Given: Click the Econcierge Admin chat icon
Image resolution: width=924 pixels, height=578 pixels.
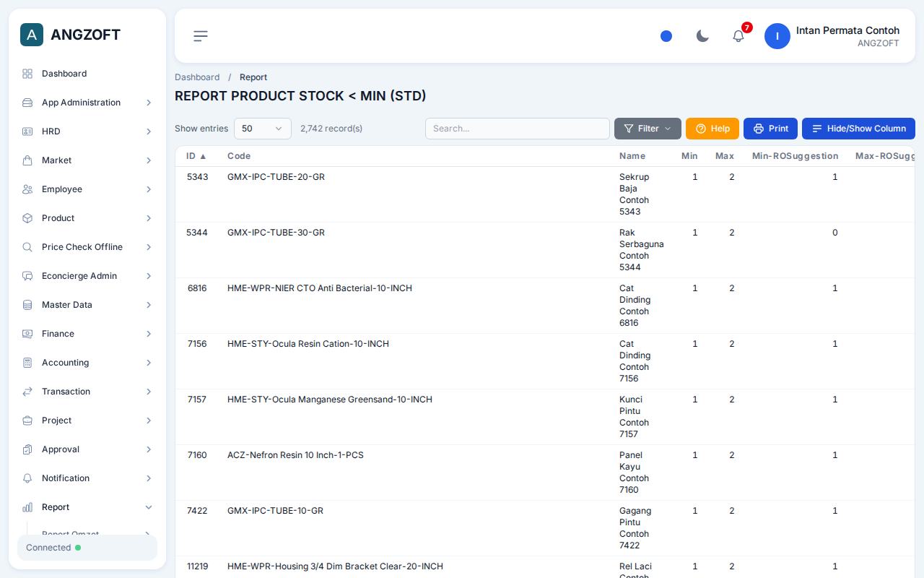Looking at the screenshot, I should point(27,276).
